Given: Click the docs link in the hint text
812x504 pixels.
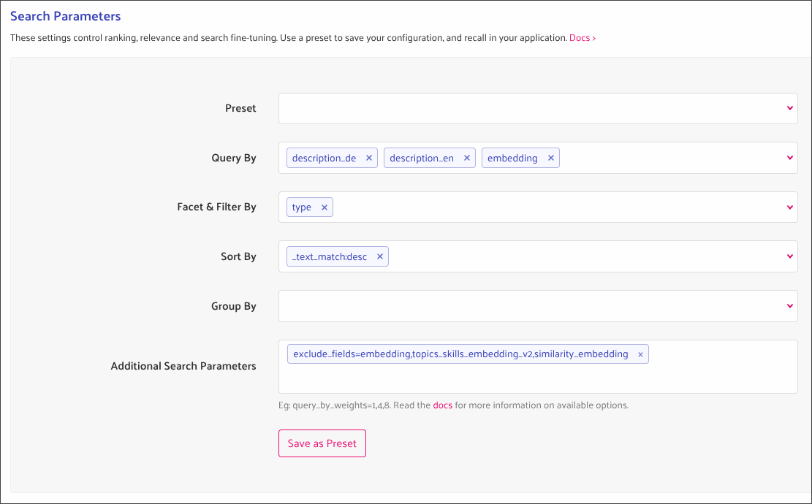Looking at the screenshot, I should pyautogui.click(x=442, y=405).
